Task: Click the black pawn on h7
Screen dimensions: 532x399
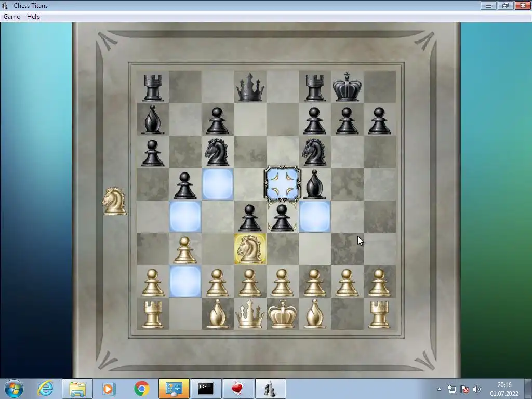Action: click(379, 121)
